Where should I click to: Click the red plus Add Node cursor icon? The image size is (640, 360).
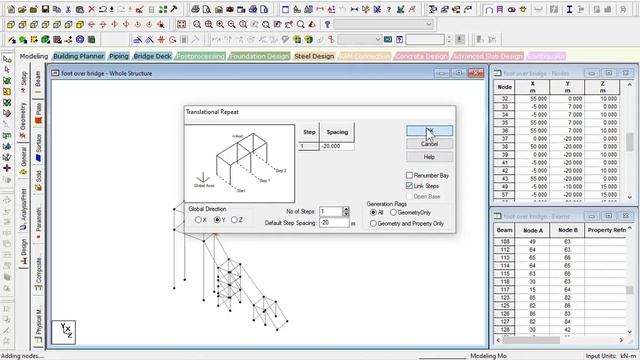(x=7, y=168)
